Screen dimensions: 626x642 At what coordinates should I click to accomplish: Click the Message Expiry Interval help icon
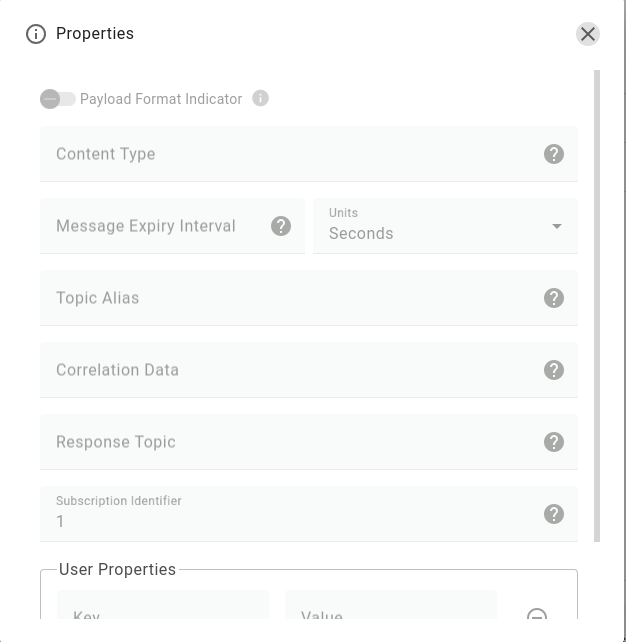pyautogui.click(x=281, y=226)
